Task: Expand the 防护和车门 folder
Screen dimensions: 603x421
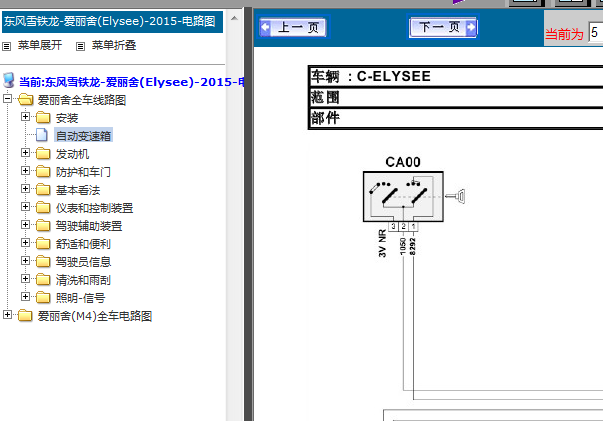Action: [25, 170]
